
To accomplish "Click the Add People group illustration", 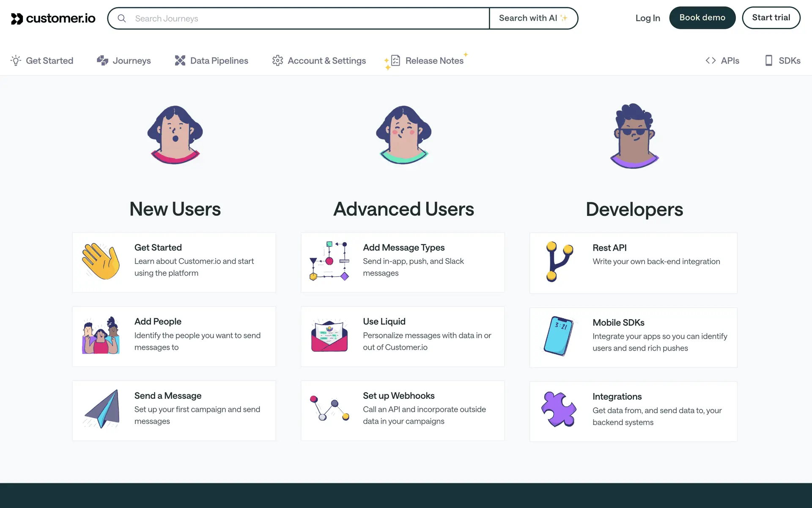I will point(101,336).
